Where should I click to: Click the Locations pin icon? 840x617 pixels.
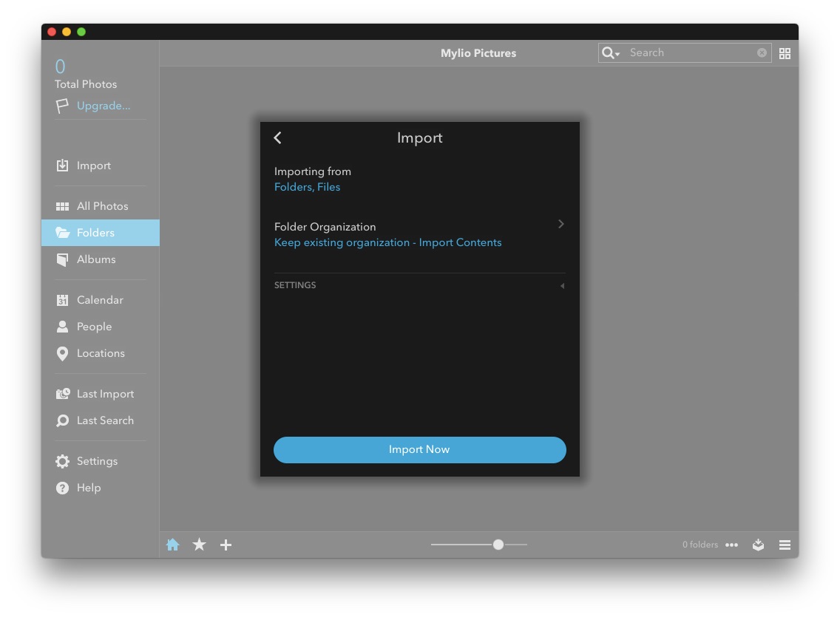click(62, 354)
